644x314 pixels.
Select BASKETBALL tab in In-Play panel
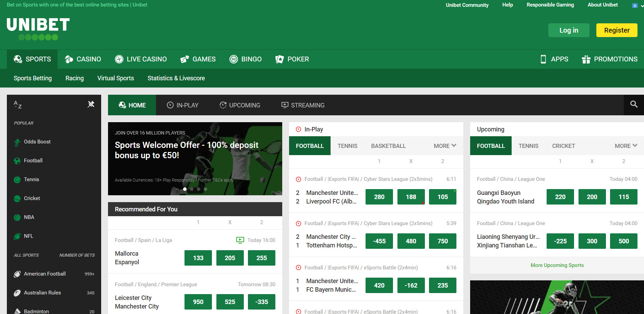(x=388, y=146)
